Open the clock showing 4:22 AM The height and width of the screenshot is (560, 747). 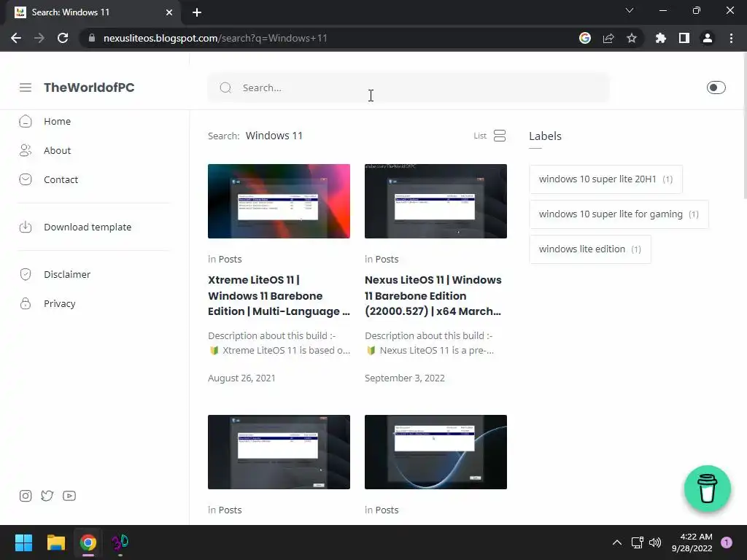(692, 542)
